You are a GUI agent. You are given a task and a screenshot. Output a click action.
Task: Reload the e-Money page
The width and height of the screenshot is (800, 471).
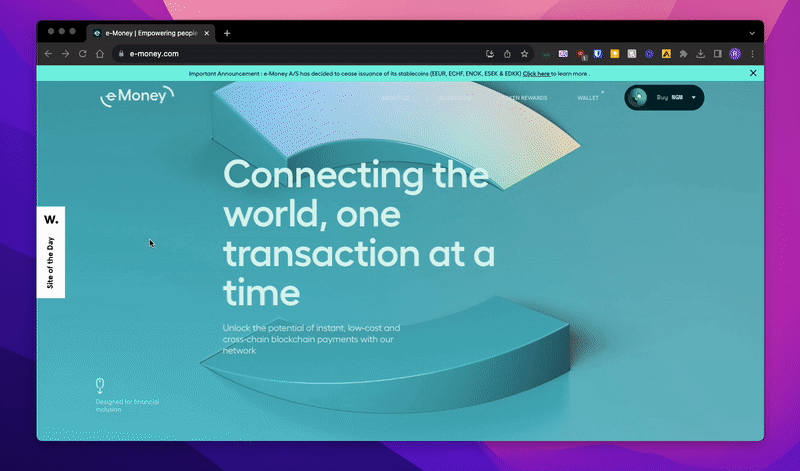point(82,54)
